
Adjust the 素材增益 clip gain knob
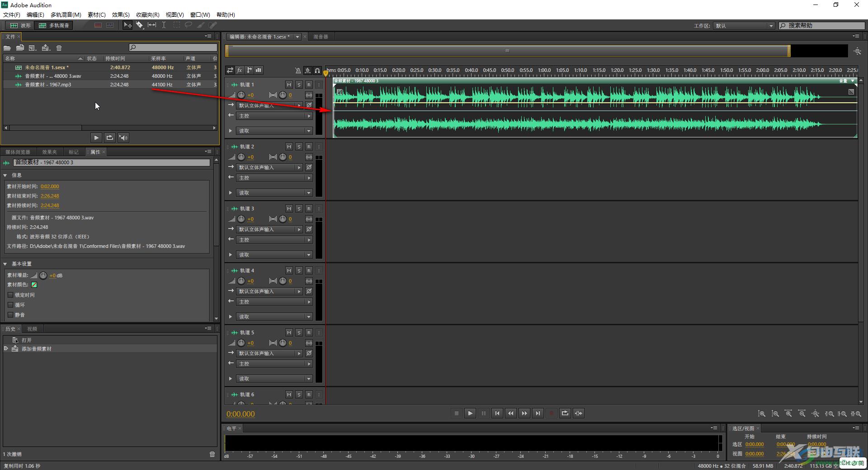click(43, 275)
